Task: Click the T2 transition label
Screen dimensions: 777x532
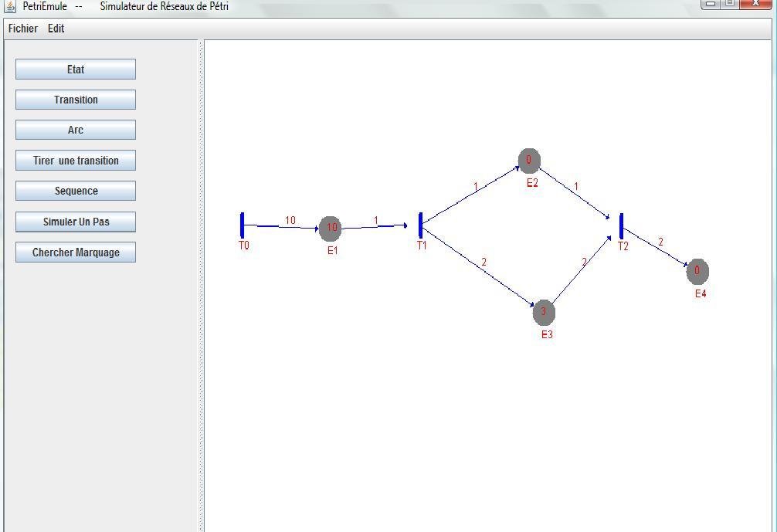Action: pyautogui.click(x=623, y=246)
